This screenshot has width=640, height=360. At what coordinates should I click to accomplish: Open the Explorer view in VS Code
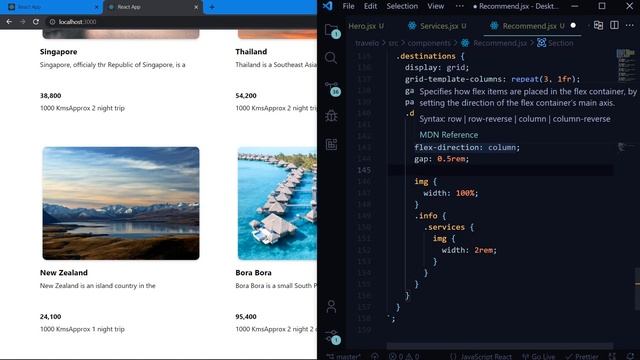point(331,31)
